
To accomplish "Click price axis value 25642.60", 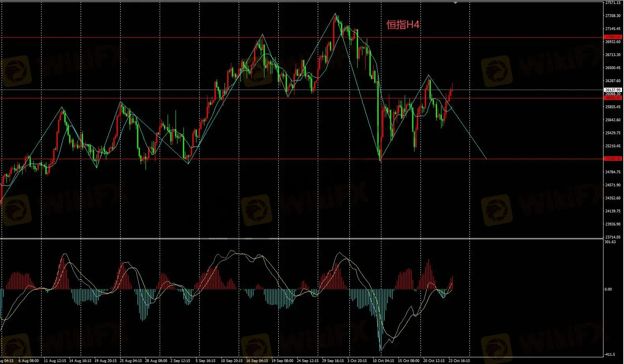I will (x=613, y=120).
